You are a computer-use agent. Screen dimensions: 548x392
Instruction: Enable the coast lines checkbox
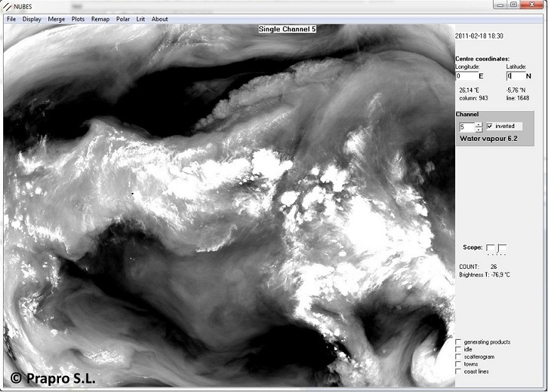pyautogui.click(x=458, y=371)
